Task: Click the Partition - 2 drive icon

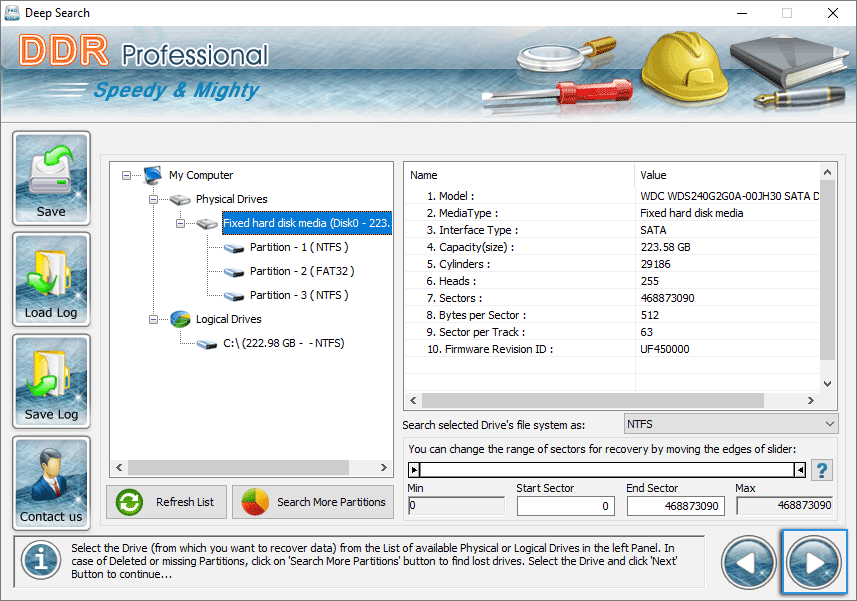Action: 234,272
